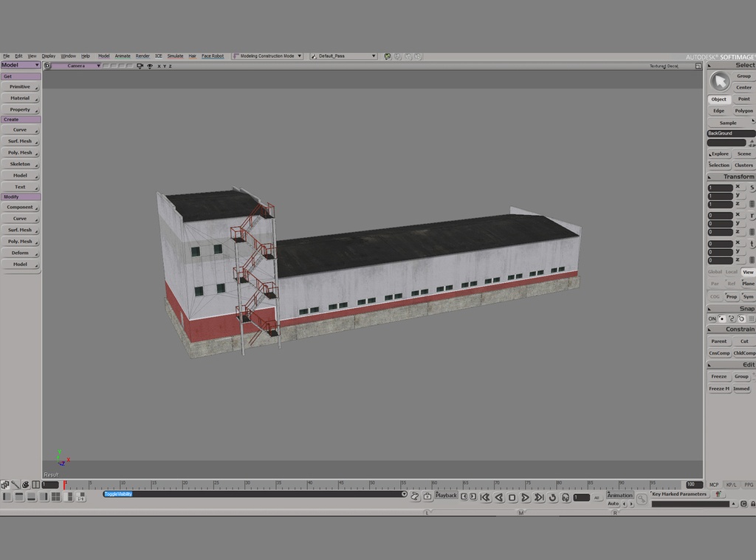Click the memo camera icon in viewport header
The height and width of the screenshot is (560, 756).
tap(140, 66)
